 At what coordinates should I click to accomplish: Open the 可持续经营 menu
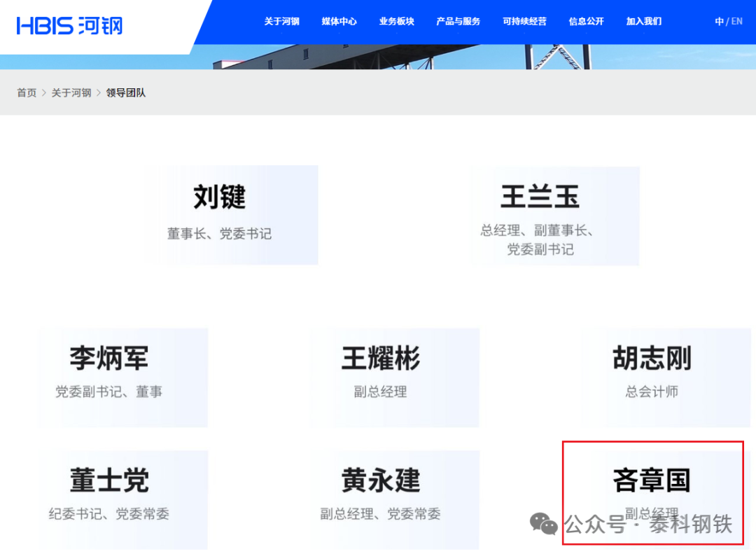click(x=524, y=21)
